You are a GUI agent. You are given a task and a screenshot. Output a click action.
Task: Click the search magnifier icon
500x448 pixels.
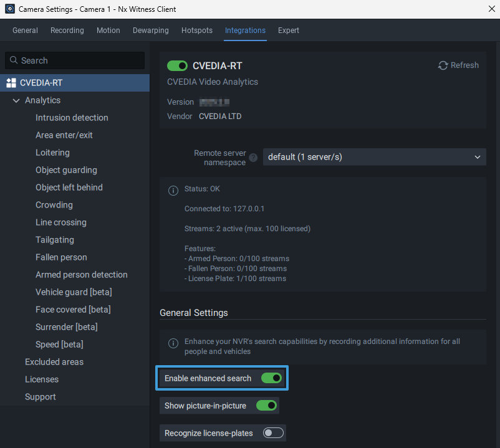pyautogui.click(x=13, y=60)
